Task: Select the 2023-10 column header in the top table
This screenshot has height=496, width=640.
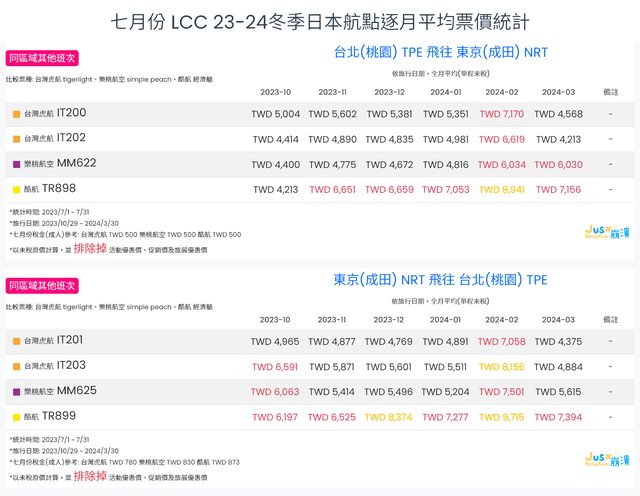Action: (275, 91)
